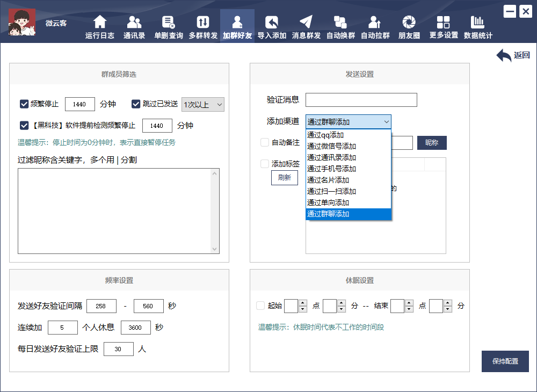Open the 消息群发 paper plane icon
537x392 pixels.
point(306,22)
